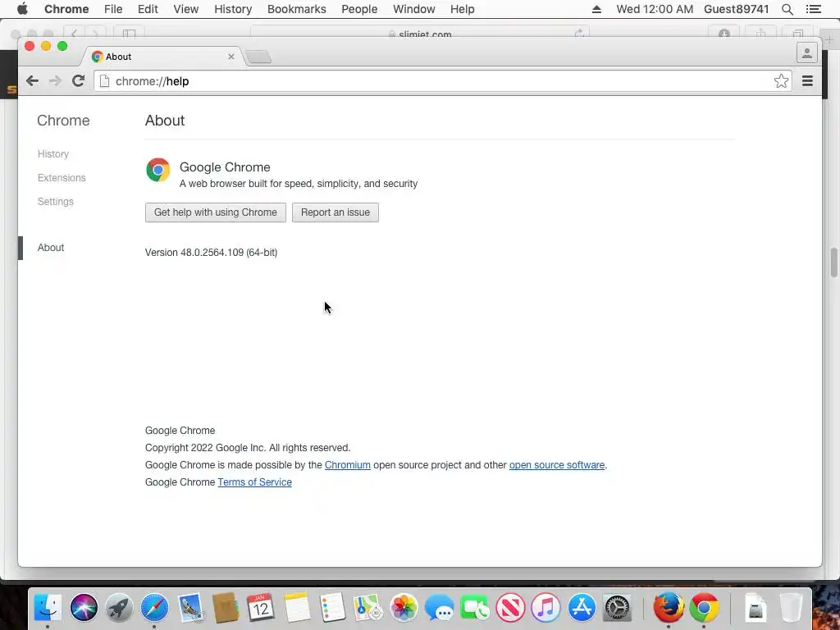Image resolution: width=840 pixels, height=630 pixels.
Task: Open the Help menu
Action: pos(463,9)
